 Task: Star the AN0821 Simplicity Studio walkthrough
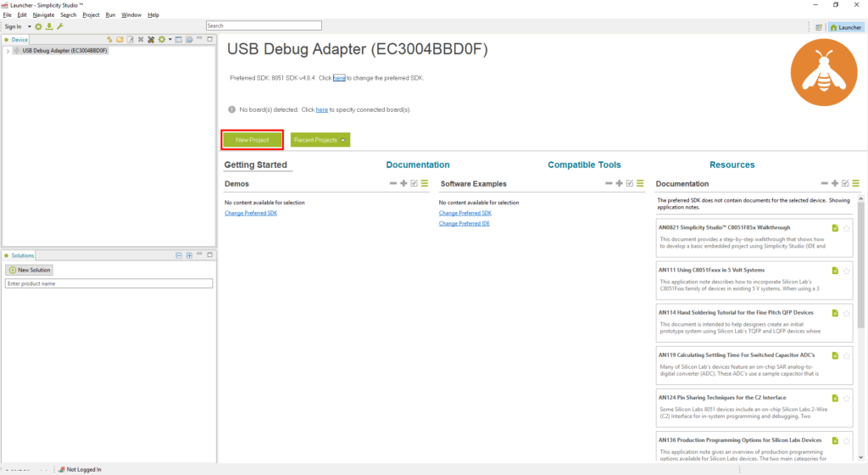click(846, 228)
